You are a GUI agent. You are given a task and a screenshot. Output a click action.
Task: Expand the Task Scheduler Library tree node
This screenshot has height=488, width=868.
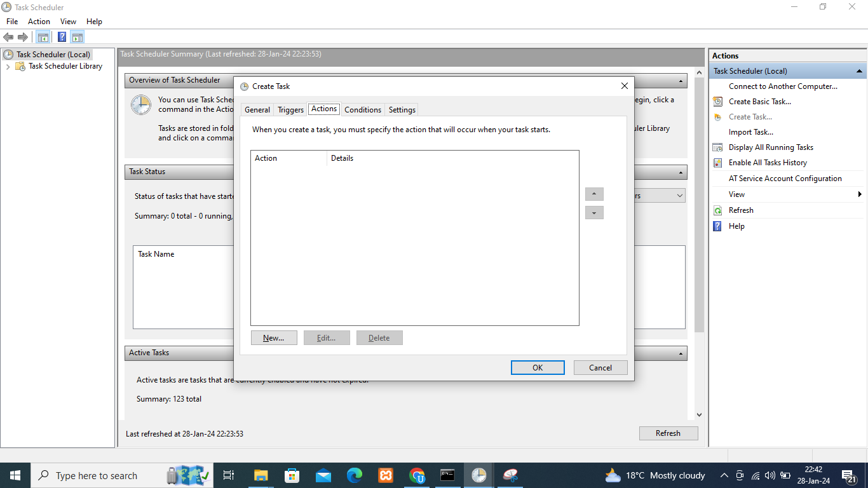pos(8,66)
